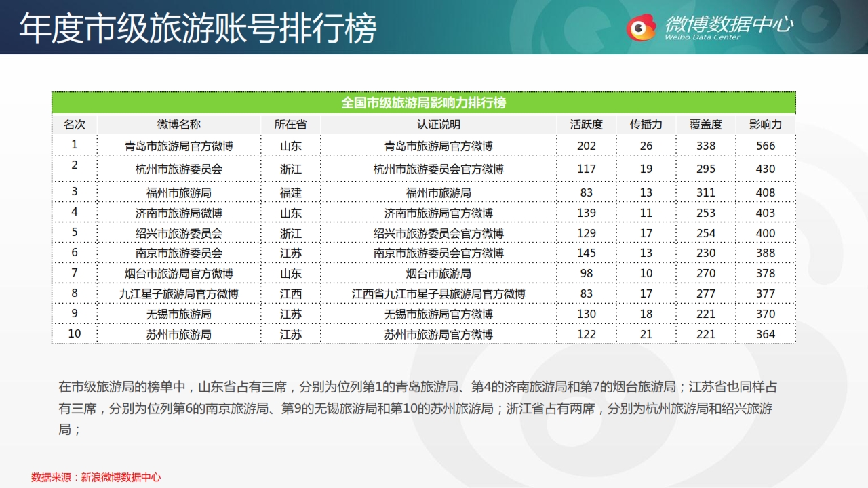Click the coverage value 338
Image resolution: width=868 pixels, height=488 pixels.
point(706,146)
